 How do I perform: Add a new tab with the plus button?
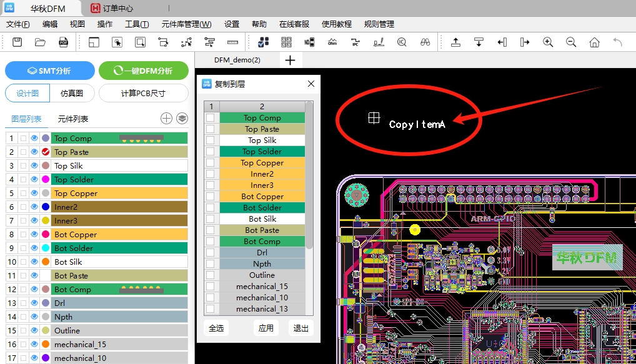tap(290, 60)
